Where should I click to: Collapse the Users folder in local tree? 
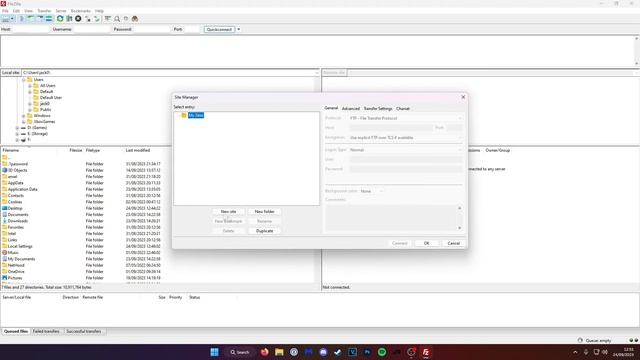click(24, 80)
